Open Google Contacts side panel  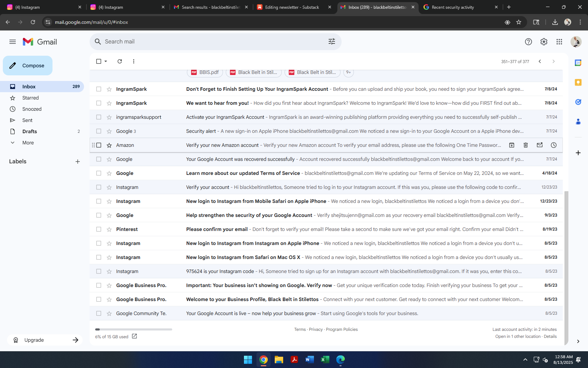pos(578,122)
